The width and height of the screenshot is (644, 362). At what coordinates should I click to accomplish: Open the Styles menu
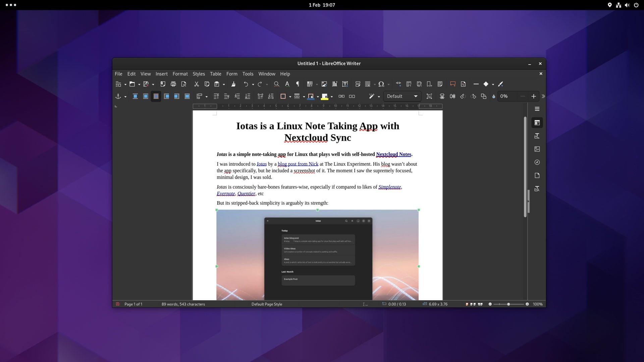tap(199, 74)
